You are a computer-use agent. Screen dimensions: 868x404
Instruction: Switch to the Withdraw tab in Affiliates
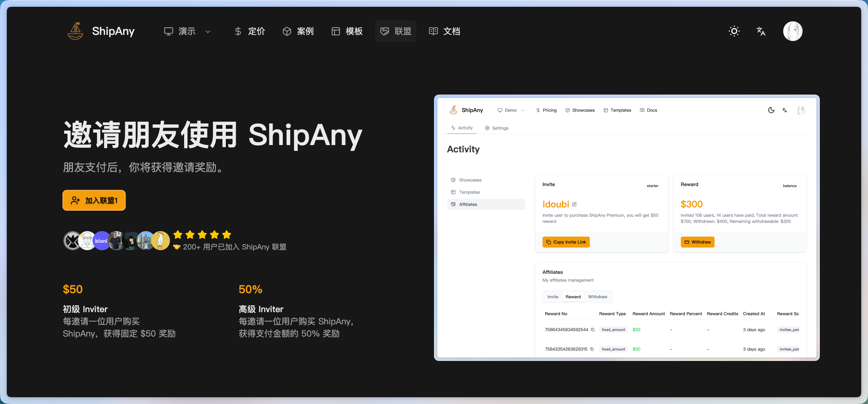597,297
